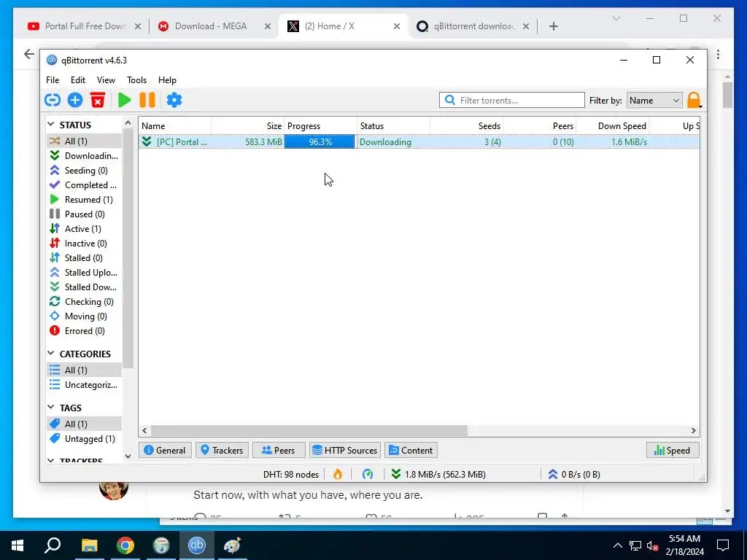The width and height of the screenshot is (747, 560).
Task: Filter by Inactive (0) status
Action: 85,244
